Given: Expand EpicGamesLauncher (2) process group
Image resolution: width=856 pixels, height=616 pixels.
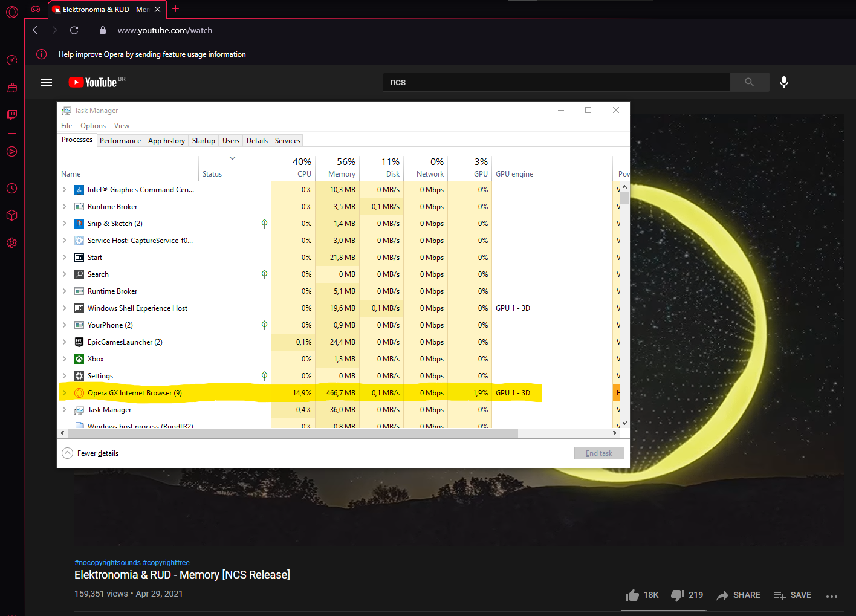Looking at the screenshot, I should pyautogui.click(x=65, y=342).
